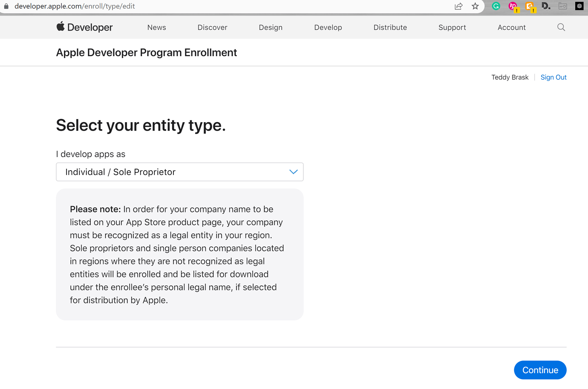Click the Sign Out link
Screen dimensions: 588x389
coord(553,77)
